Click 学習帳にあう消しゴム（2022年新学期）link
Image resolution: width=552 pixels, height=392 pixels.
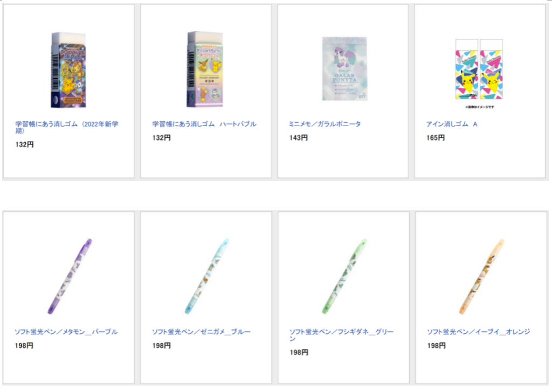[x=67, y=127]
